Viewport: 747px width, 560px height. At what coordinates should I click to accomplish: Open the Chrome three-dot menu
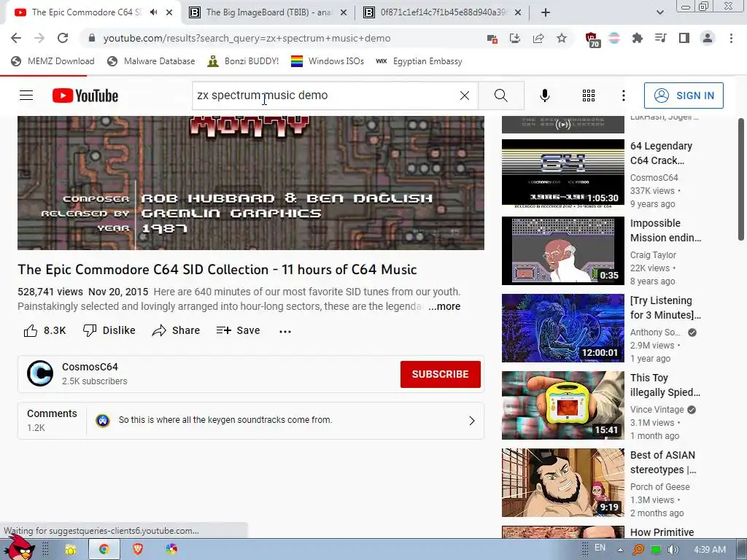[x=731, y=38]
